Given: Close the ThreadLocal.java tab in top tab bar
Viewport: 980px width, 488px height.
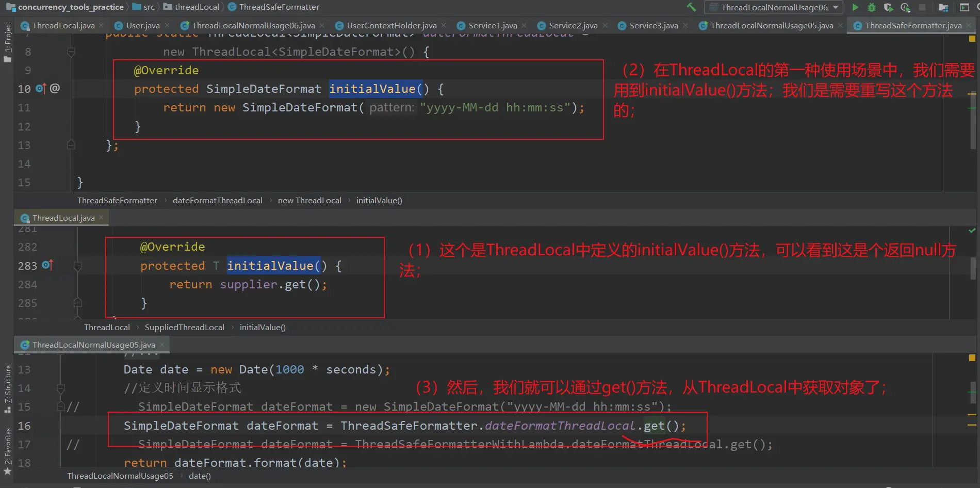Looking at the screenshot, I should tap(101, 25).
